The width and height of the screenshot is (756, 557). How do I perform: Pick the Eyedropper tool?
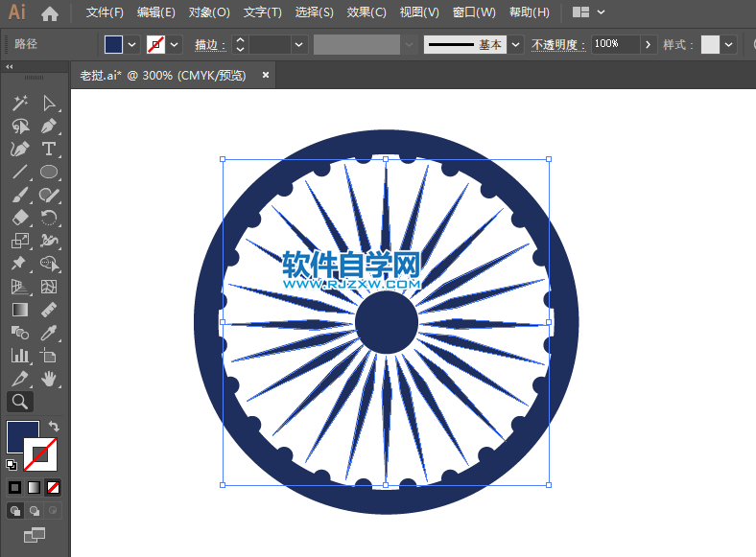pos(49,333)
